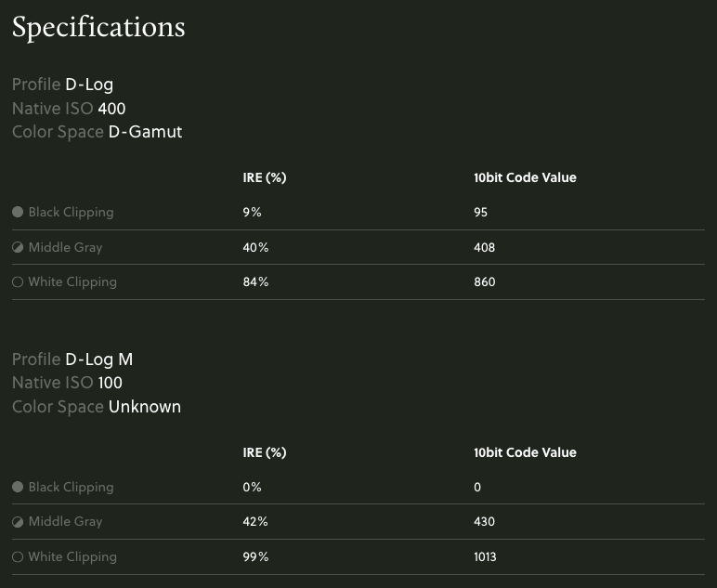Click the Unknown color space value
The image size is (717, 588).
coord(145,407)
